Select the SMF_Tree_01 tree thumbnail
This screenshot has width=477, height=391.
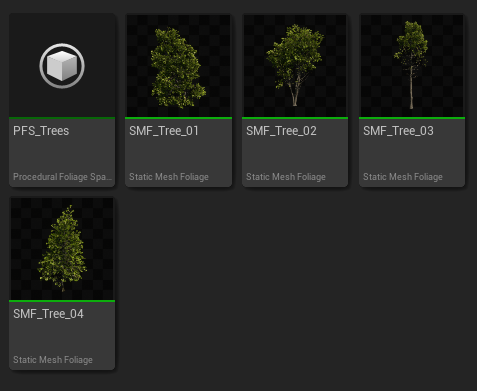178,65
